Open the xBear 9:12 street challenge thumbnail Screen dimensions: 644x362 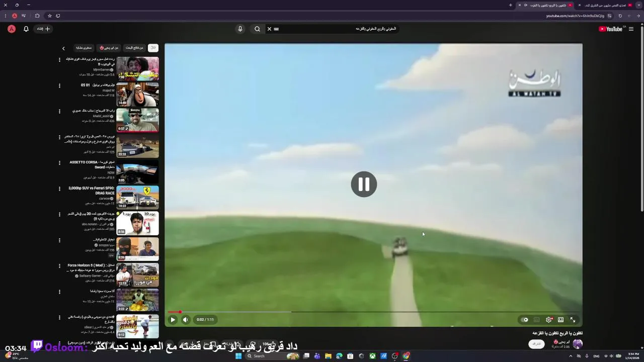click(137, 326)
